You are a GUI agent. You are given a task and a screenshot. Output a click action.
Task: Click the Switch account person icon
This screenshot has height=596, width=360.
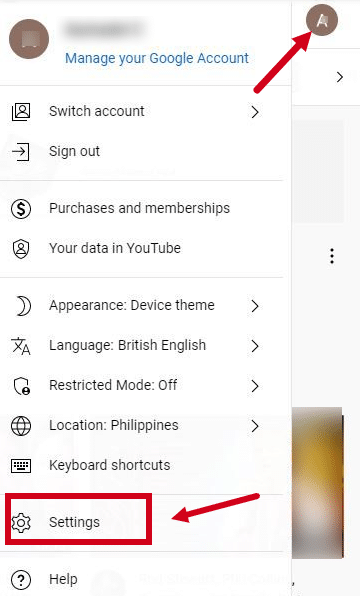pos(21,112)
